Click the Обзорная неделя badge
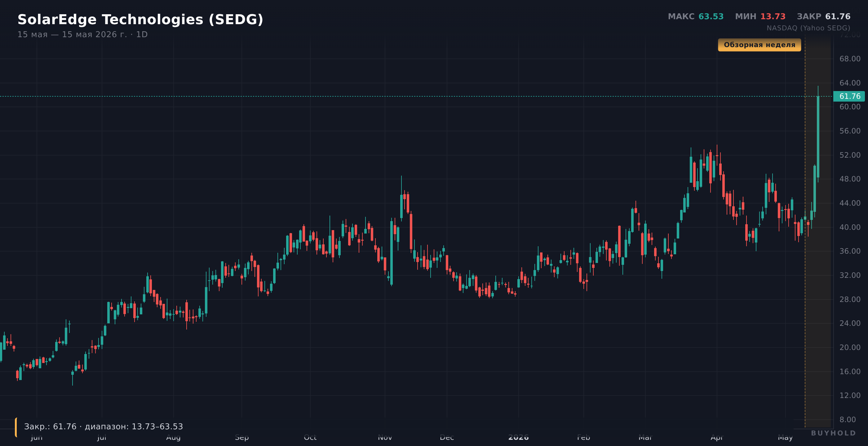The height and width of the screenshot is (446, 868). [x=759, y=45]
